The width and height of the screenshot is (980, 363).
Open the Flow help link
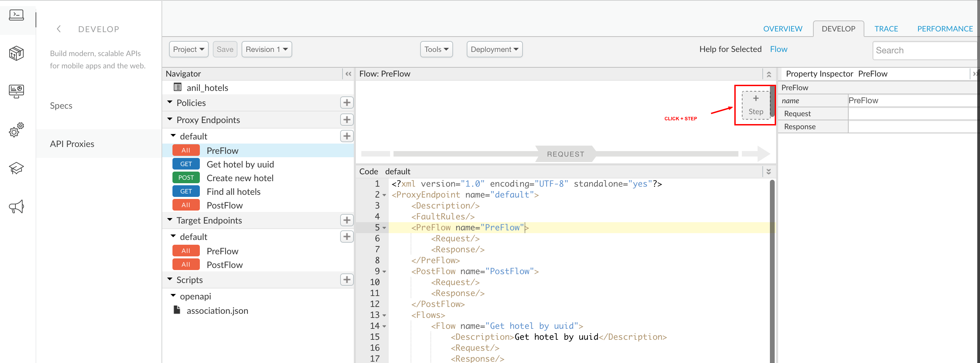778,50
